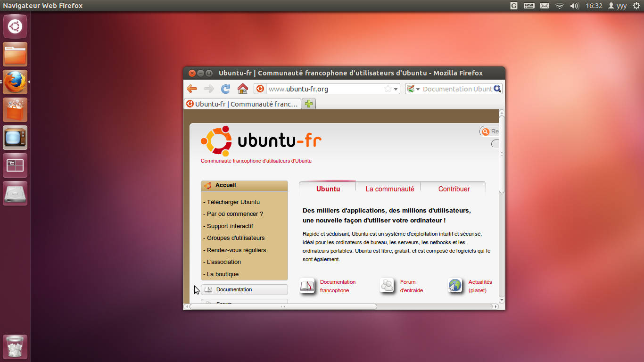Click the ubuntu-fr site logo
The width and height of the screenshot is (644, 362).
[x=261, y=141]
